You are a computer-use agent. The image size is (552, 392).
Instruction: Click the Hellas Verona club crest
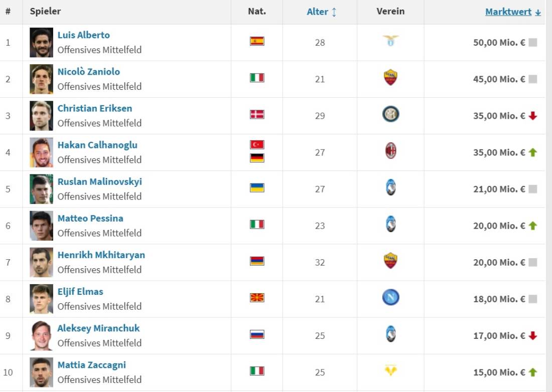(390, 371)
